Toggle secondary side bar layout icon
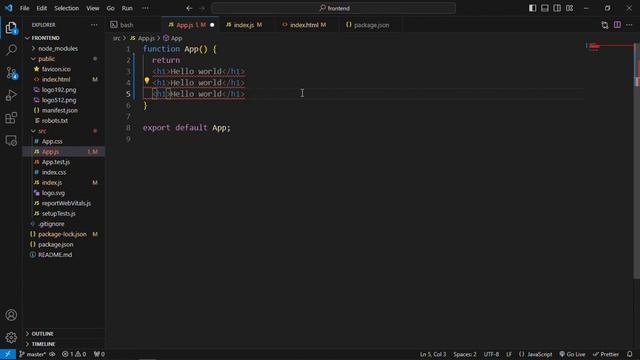Image resolution: width=640 pixels, height=360 pixels. point(557,8)
